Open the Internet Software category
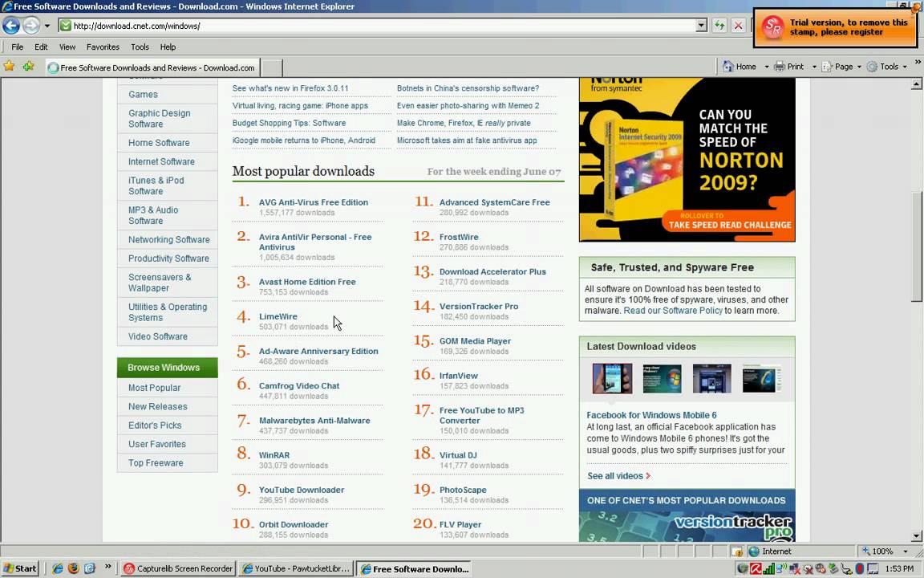Image resolution: width=924 pixels, height=578 pixels. (161, 161)
